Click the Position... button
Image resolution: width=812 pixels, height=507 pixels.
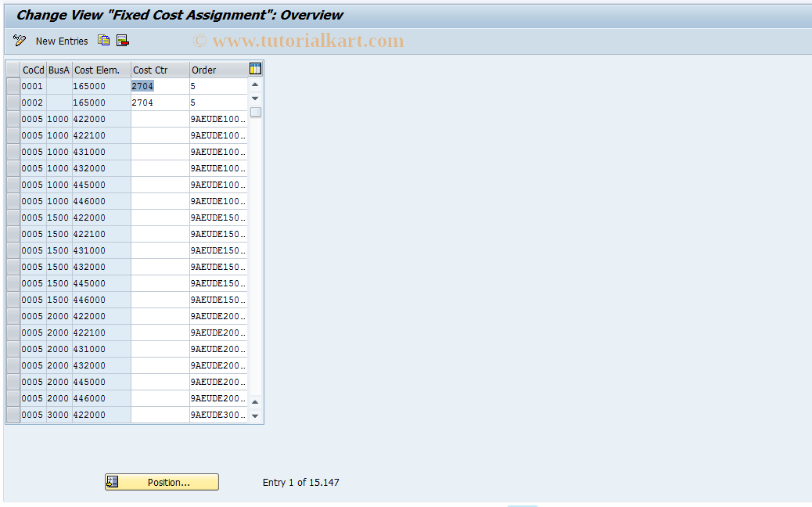(162, 482)
